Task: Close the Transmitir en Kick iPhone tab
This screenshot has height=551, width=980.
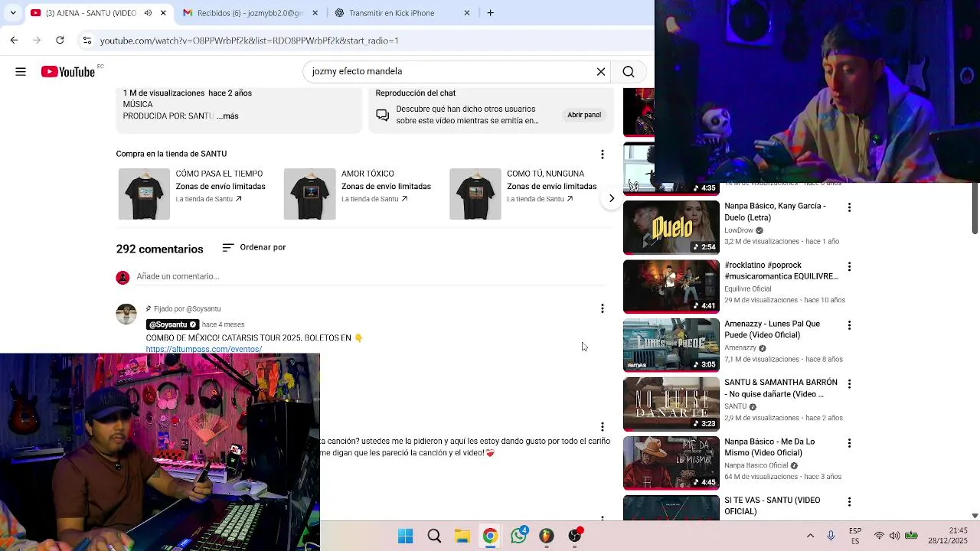Action: point(467,13)
